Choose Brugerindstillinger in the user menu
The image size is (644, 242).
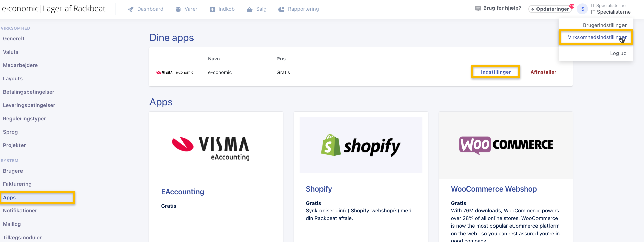pos(604,25)
